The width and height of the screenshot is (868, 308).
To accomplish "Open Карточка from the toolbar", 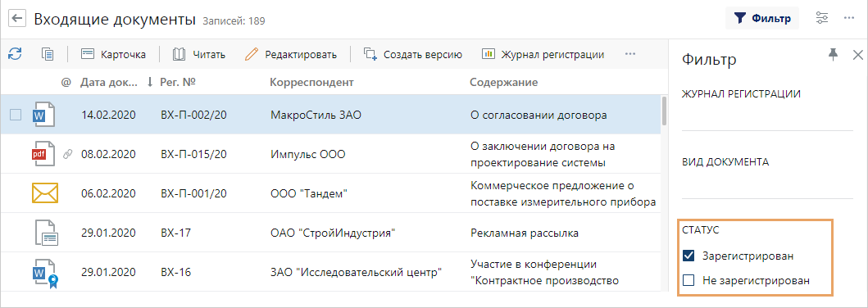I will 113,54.
